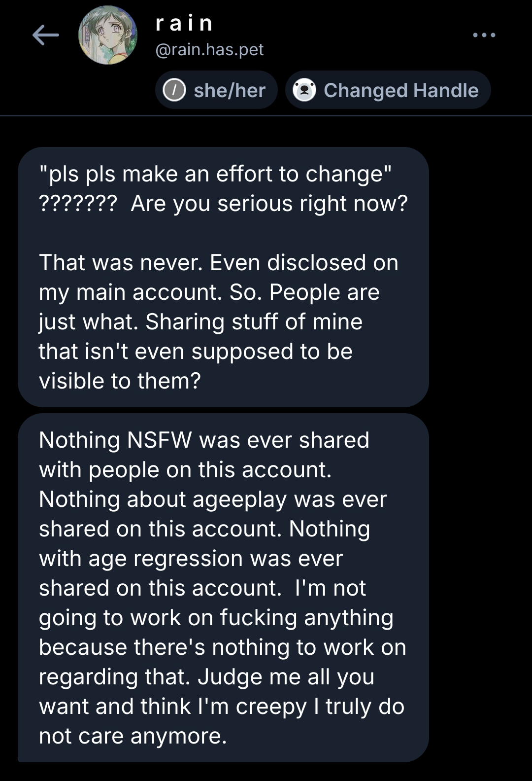Click the "because there's nothing to work on" line
The width and height of the screenshot is (532, 781).
[x=222, y=647]
